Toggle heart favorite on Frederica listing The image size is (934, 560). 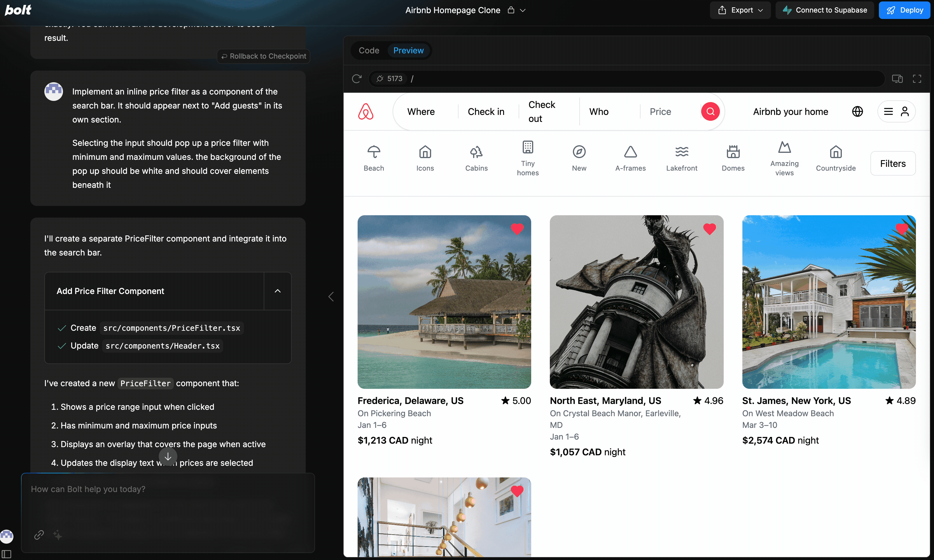tap(517, 229)
